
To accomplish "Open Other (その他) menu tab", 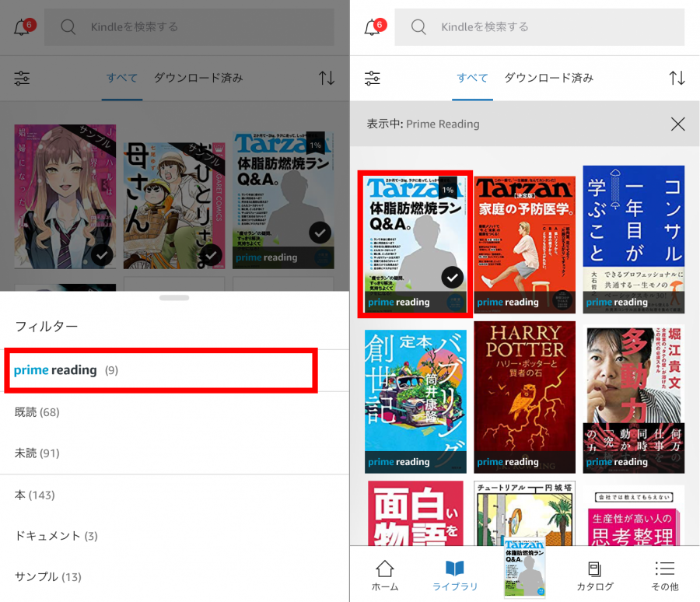I will 664,576.
